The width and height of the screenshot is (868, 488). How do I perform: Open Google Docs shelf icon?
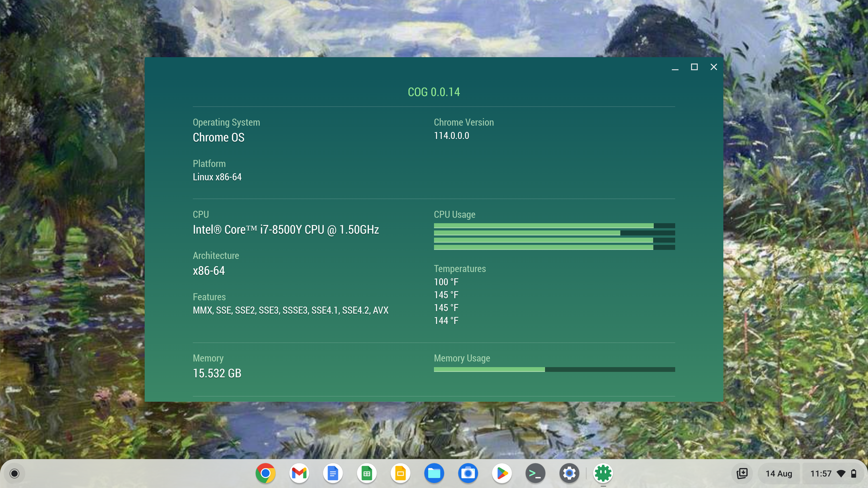pos(333,473)
